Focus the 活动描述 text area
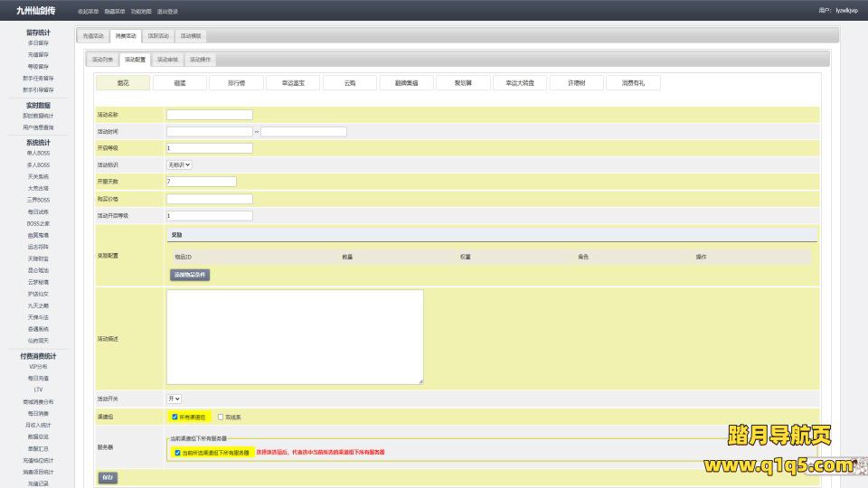868x488 pixels. point(295,337)
